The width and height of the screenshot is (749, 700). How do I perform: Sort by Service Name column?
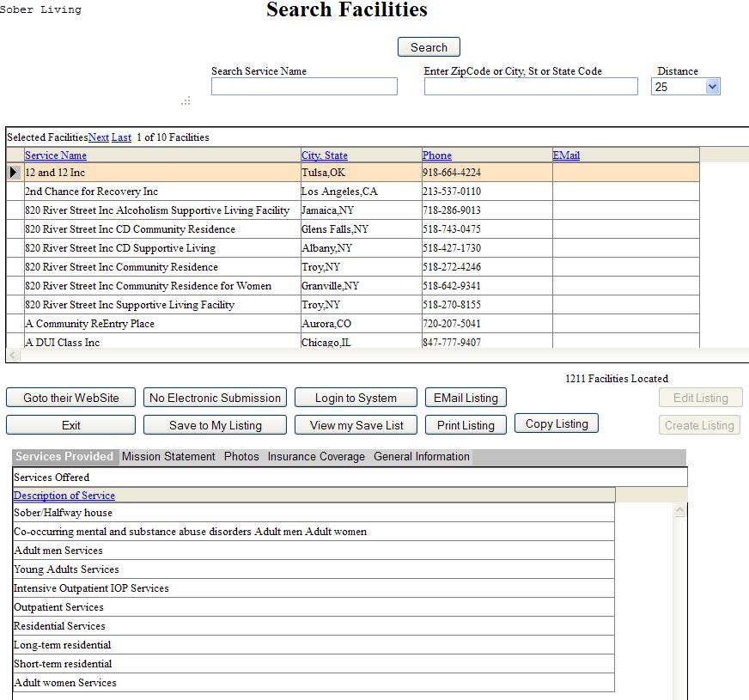(56, 155)
